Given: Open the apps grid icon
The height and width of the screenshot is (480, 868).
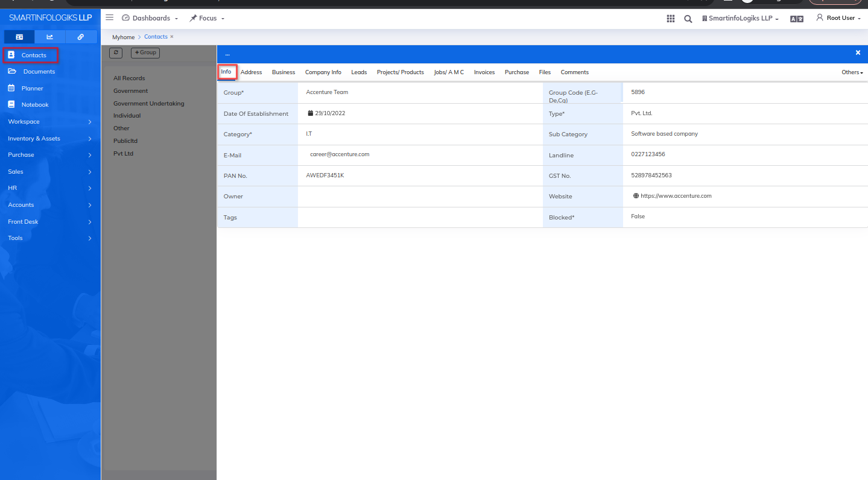Looking at the screenshot, I should [x=670, y=19].
